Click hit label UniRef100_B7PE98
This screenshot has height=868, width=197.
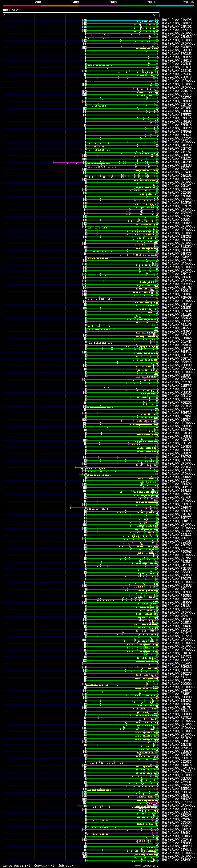point(177,122)
